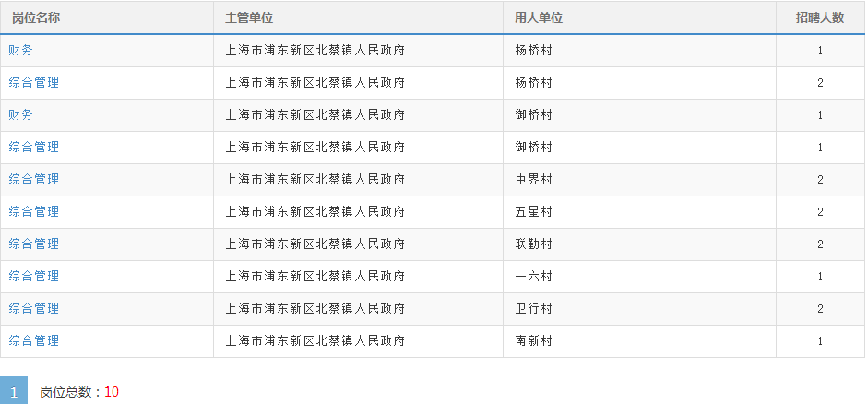This screenshot has height=404, width=868.
Task: Select the 中界村 employer cell
Action: 639,179
